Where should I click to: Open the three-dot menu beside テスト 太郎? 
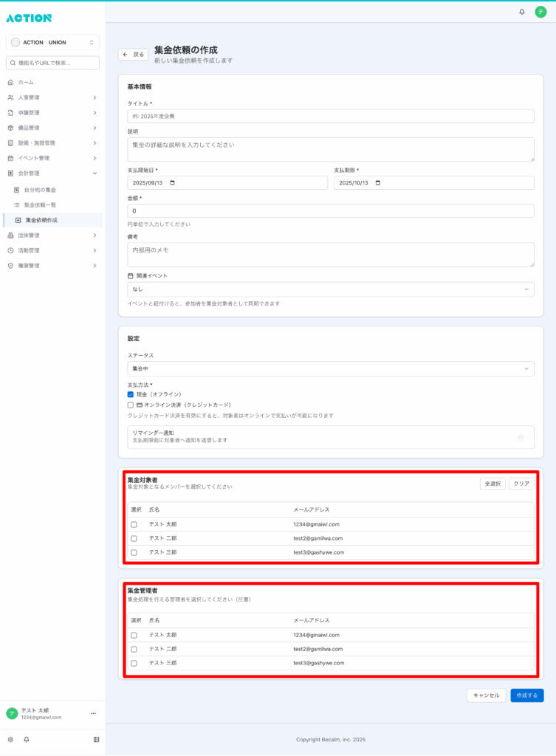point(93,713)
